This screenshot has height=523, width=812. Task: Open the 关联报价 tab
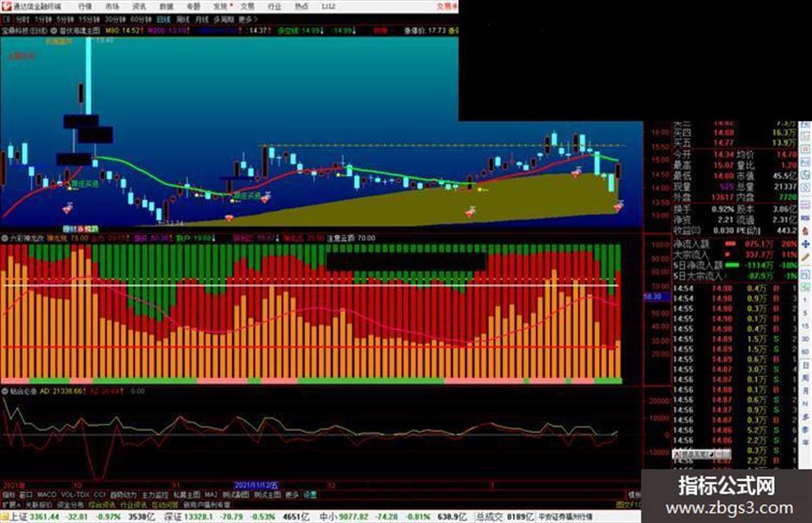39,504
